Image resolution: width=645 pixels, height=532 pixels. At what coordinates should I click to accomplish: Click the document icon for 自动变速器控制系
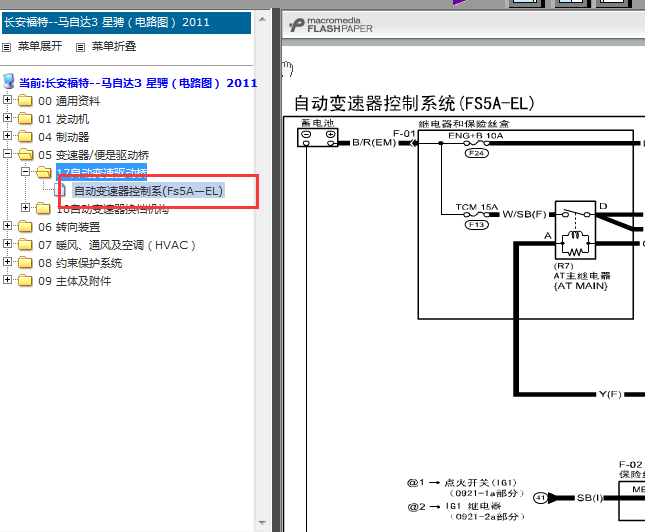pos(60,190)
